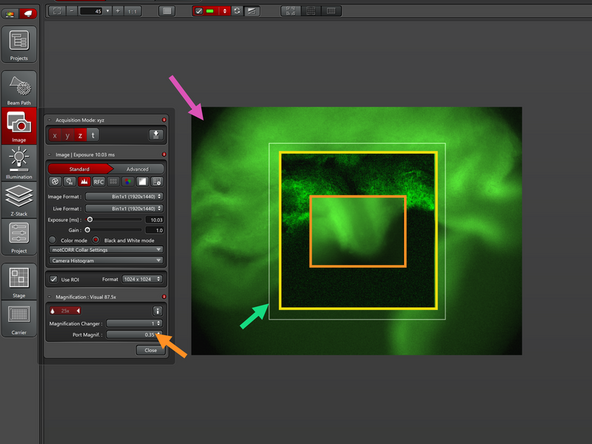Image resolution: width=592 pixels, height=444 pixels.
Task: Select the Color mode radio button
Action: click(52, 240)
